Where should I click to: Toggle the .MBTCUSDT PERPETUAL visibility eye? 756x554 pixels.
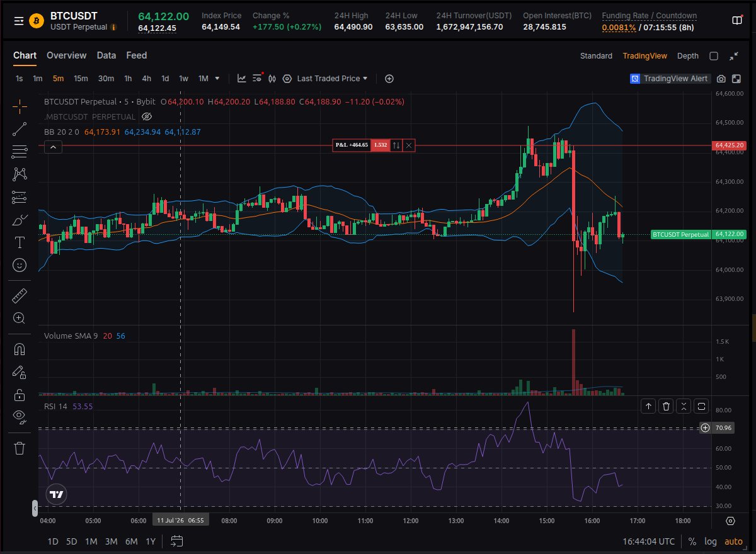147,117
